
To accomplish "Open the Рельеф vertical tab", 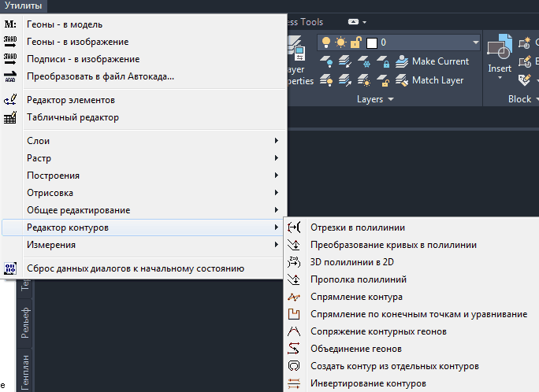I will pyautogui.click(x=25, y=323).
